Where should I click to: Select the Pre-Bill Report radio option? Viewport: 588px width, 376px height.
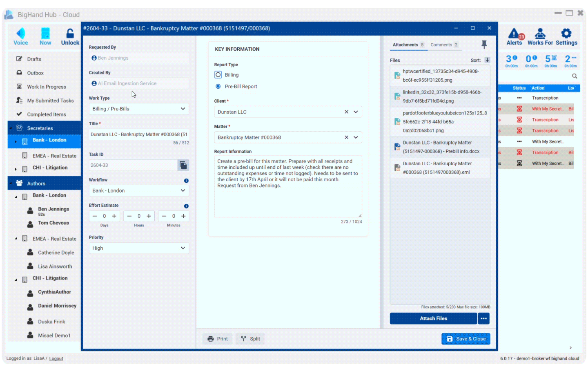pyautogui.click(x=218, y=87)
